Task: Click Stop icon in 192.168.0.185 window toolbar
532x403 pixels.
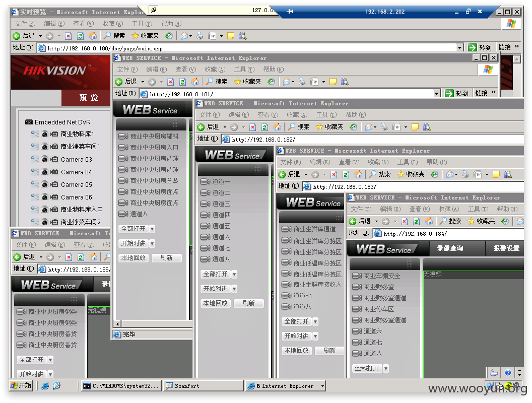Action: pos(69,257)
